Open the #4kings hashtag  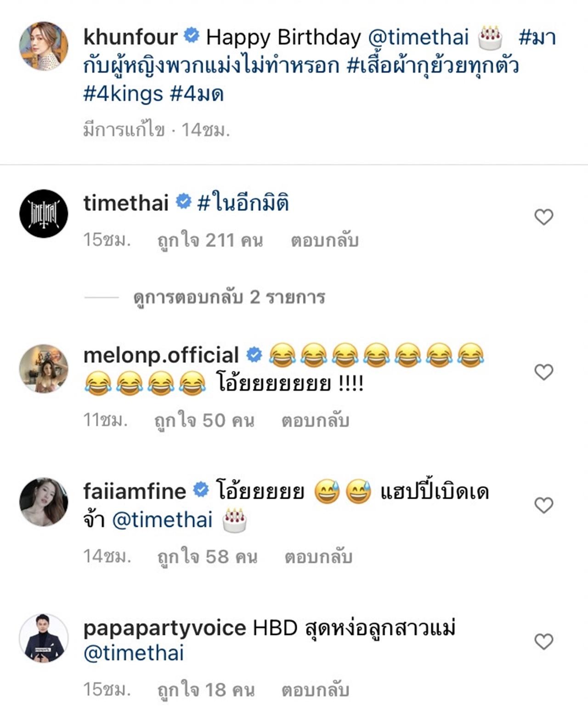pos(123,94)
